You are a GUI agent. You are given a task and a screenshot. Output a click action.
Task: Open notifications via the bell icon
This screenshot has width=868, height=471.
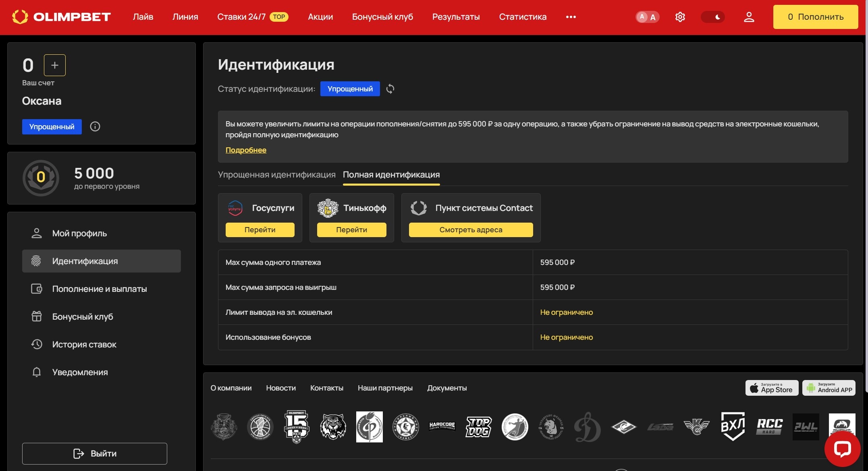pyautogui.click(x=37, y=372)
